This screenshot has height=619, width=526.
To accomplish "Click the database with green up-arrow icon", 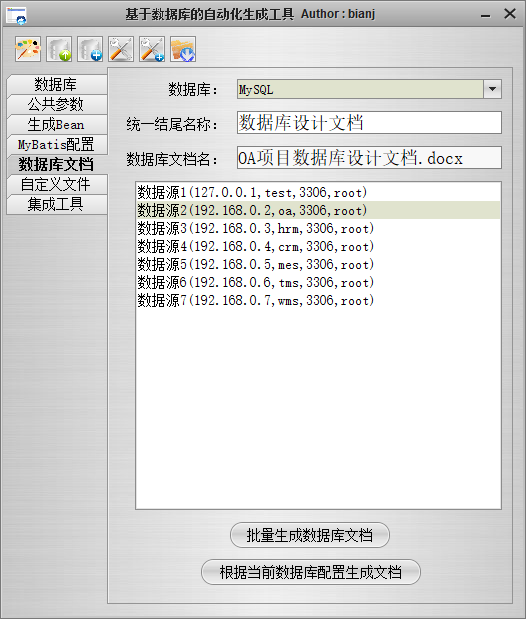I will tap(59, 49).
